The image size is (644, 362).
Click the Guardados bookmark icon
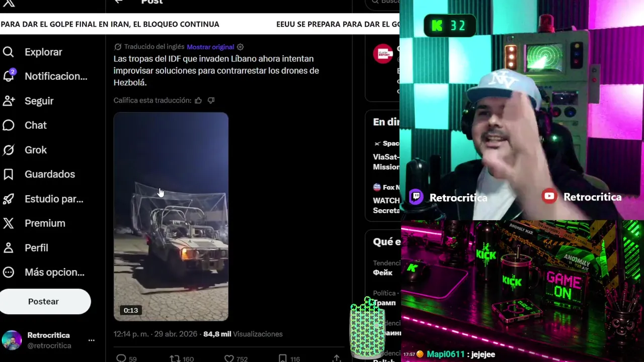tap(8, 174)
